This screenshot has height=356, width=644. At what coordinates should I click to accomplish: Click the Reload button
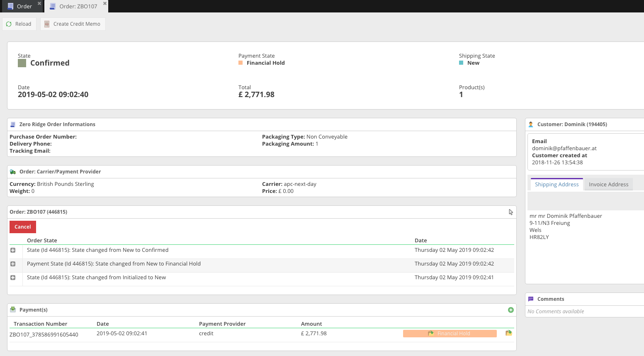click(x=19, y=24)
